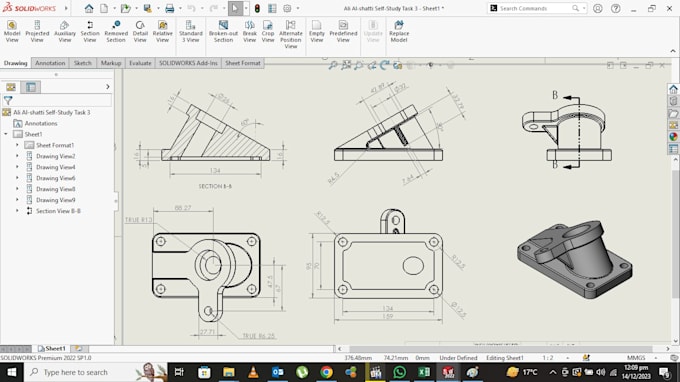The height and width of the screenshot is (382, 680).
Task: Choose the Broken-out Section tool
Action: (223, 32)
